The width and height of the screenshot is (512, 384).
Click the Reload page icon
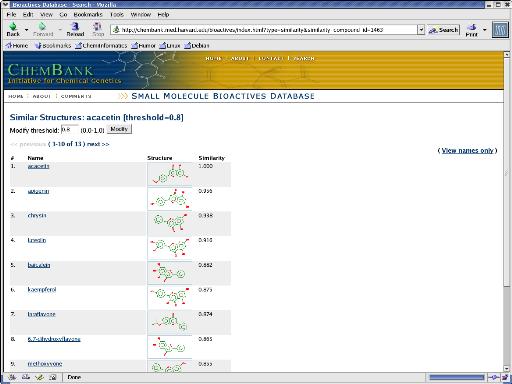click(75, 26)
